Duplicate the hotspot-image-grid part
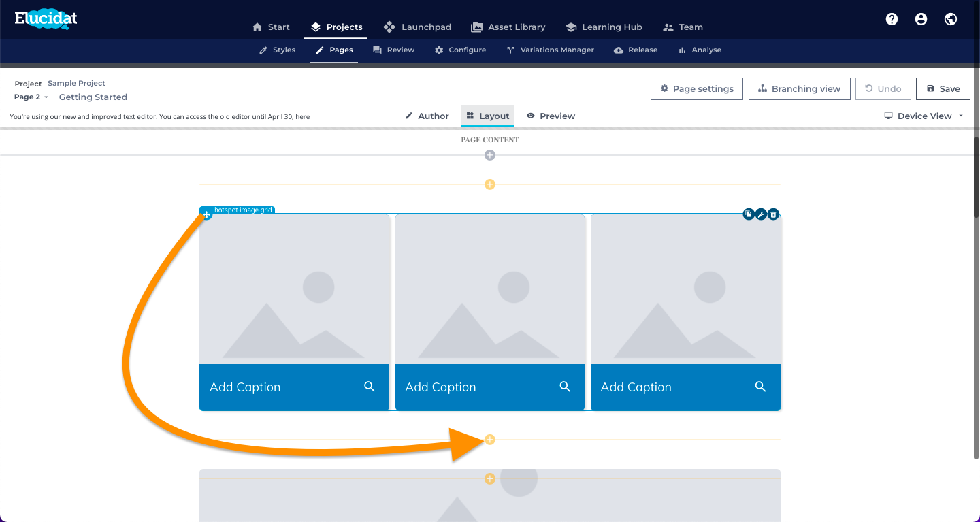The image size is (980, 522). (749, 214)
